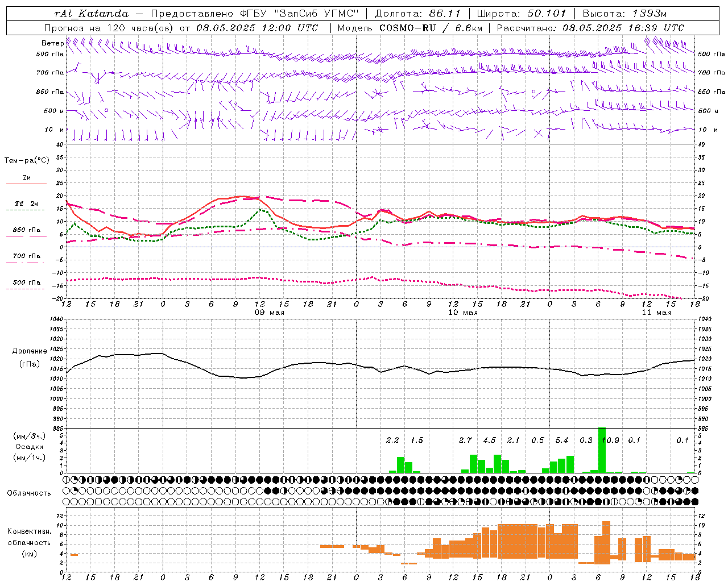The width and height of the screenshot is (728, 582).
Task: Select the text Предоставлено ФГБУ "ЗапСиб УГМС"
Action: pos(254,14)
